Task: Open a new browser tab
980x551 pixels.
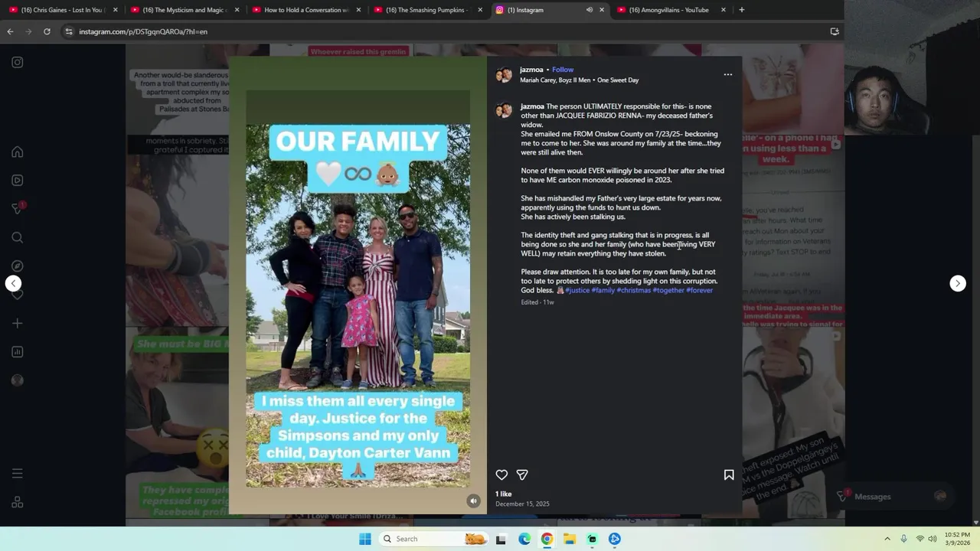Action: (x=741, y=10)
